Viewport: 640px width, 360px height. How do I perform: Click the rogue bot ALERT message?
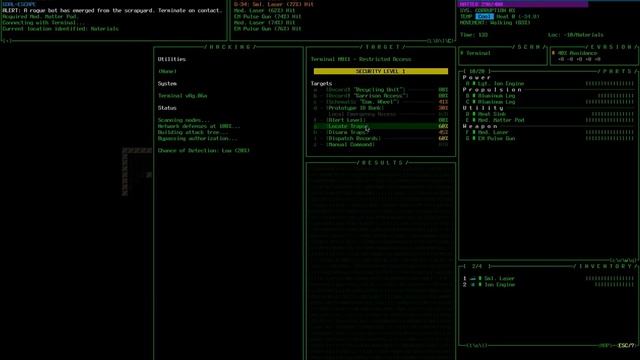tap(112, 11)
